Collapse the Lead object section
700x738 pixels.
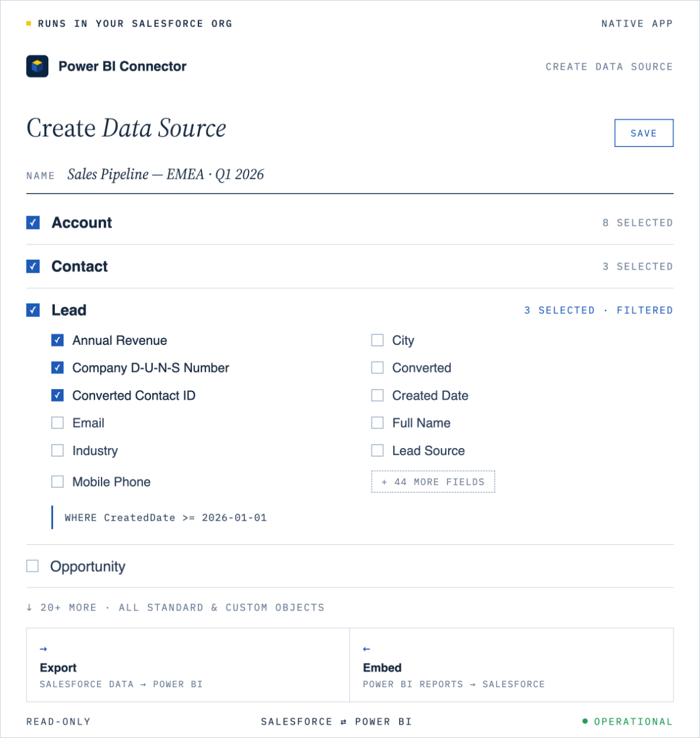click(x=349, y=310)
